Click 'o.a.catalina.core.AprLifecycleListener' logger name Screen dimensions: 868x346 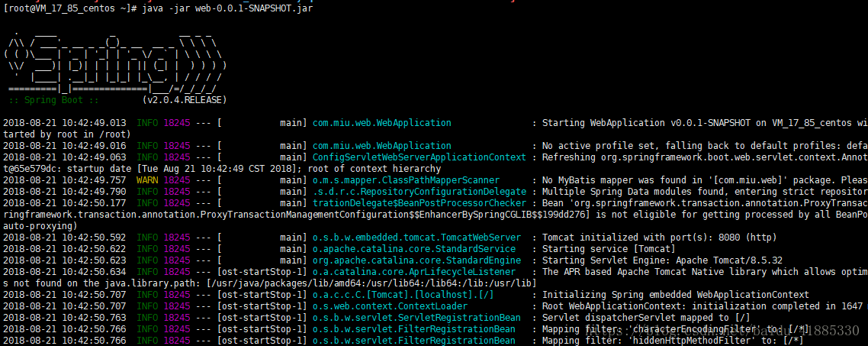414,272
